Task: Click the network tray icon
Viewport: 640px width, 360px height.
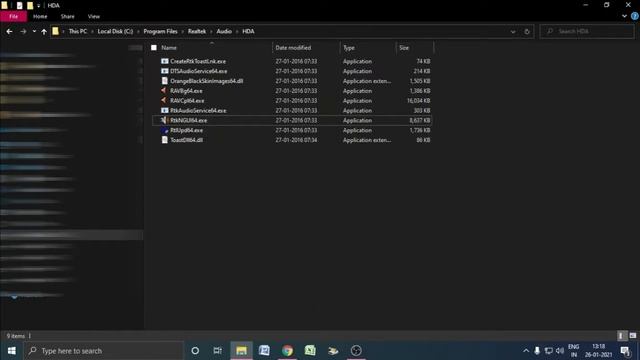Action: pyautogui.click(x=549, y=351)
